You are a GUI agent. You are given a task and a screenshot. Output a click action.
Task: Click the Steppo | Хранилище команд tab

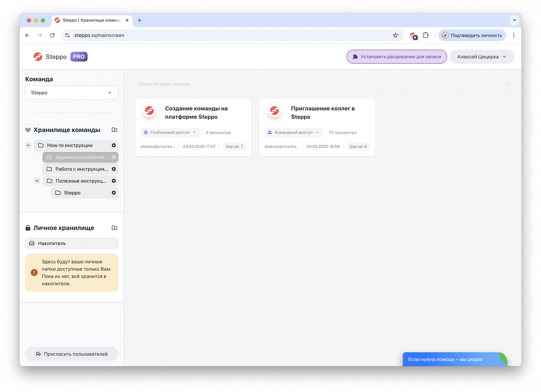click(92, 20)
